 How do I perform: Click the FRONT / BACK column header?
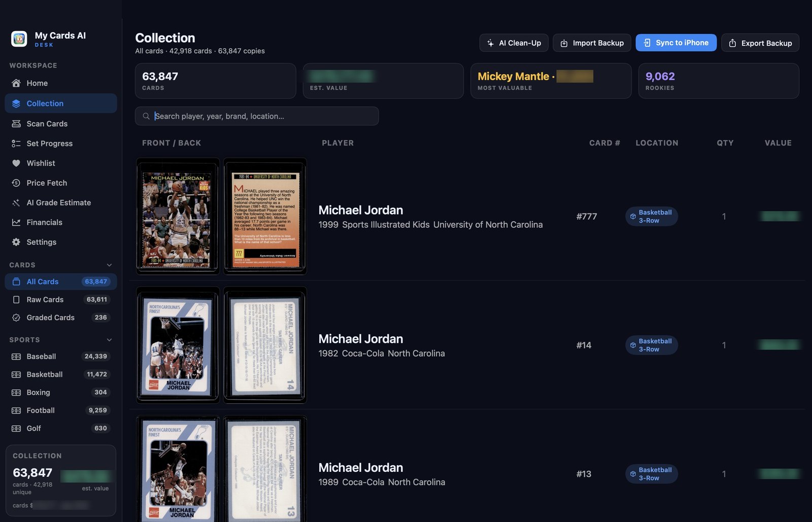tap(172, 143)
